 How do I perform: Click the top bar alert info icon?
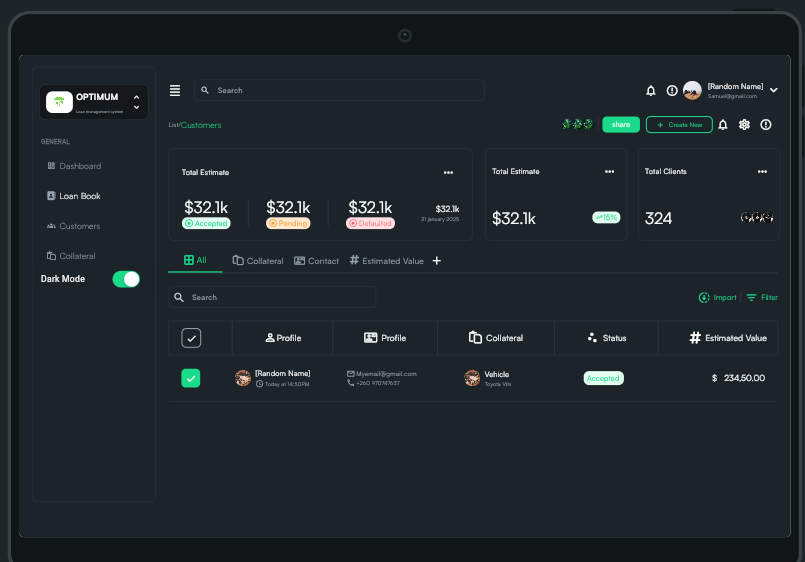[x=672, y=91]
